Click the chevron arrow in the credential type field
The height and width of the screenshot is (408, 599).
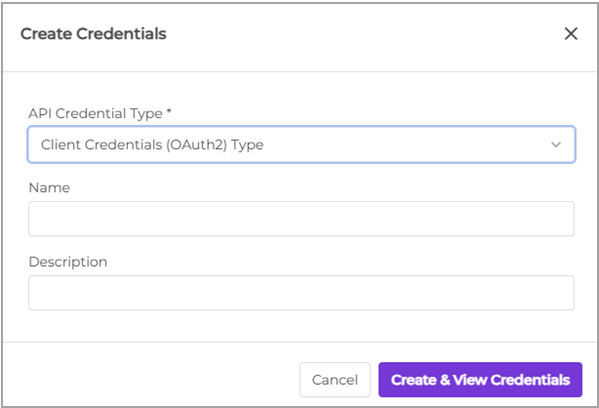click(556, 144)
